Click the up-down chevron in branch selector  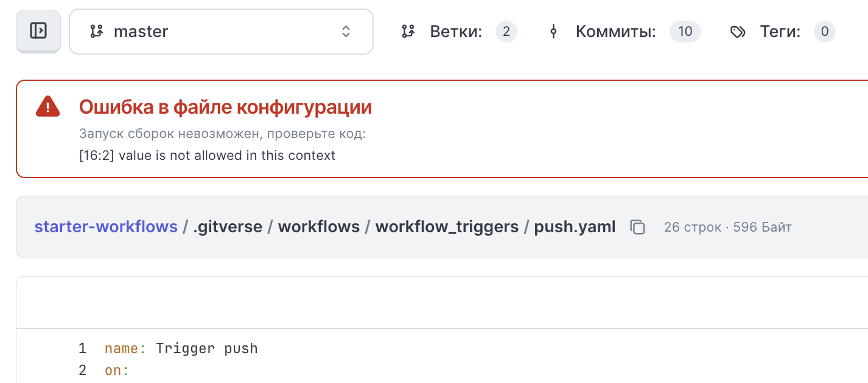[346, 32]
